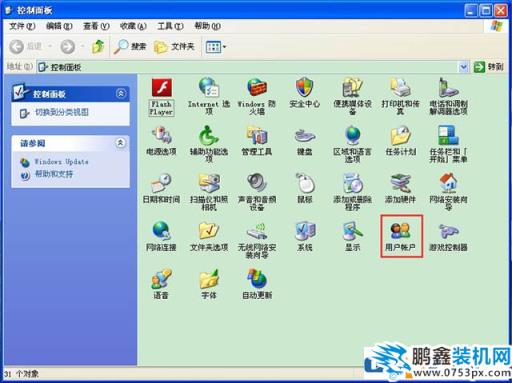The height and width of the screenshot is (383, 512).
Task: Open the back button history dropdown arrow
Action: point(50,47)
